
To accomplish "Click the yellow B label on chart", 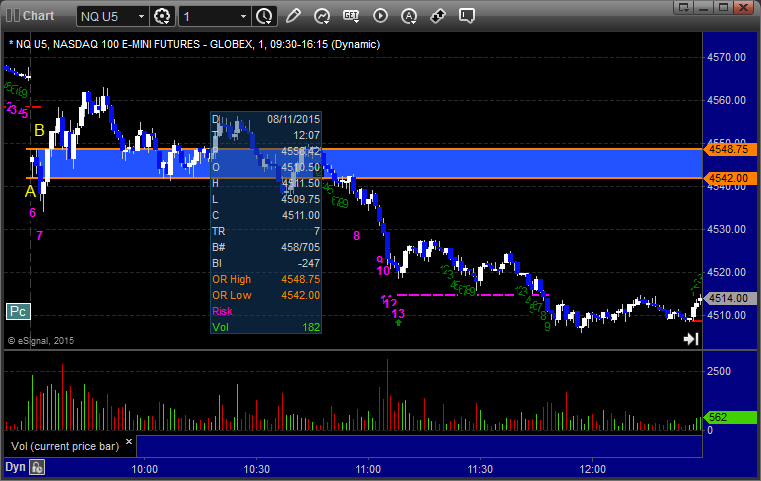I will [39, 130].
